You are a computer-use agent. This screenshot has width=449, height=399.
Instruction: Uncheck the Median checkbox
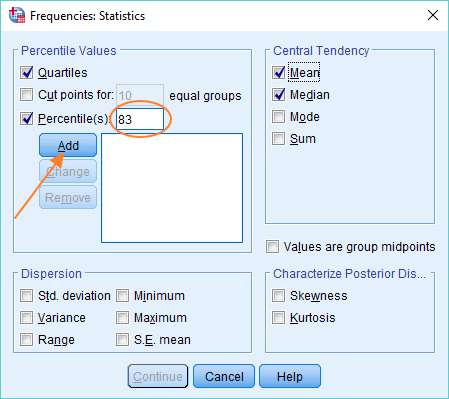click(x=278, y=95)
